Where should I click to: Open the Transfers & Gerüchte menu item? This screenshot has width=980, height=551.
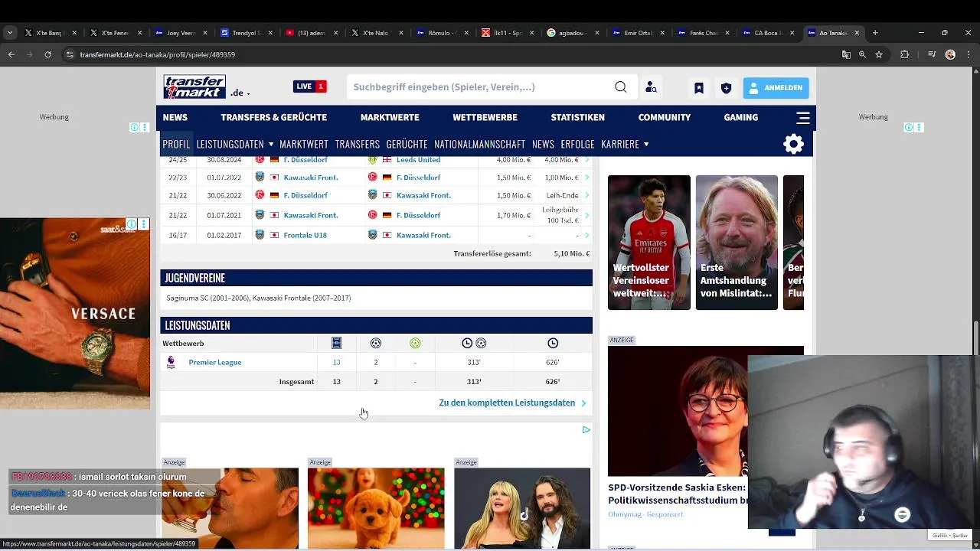(273, 118)
